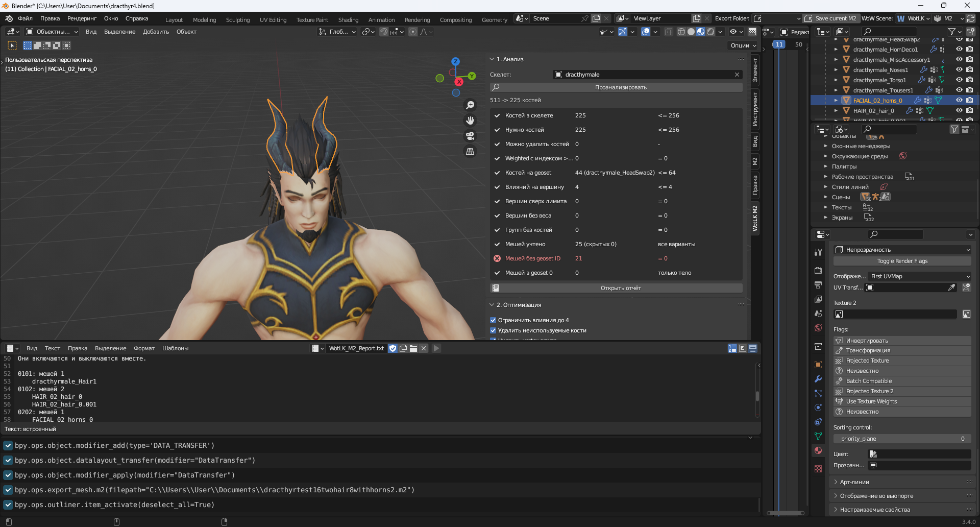This screenshot has height=527, width=980.
Task: Click the Blender logo menu icon
Action: pos(9,18)
